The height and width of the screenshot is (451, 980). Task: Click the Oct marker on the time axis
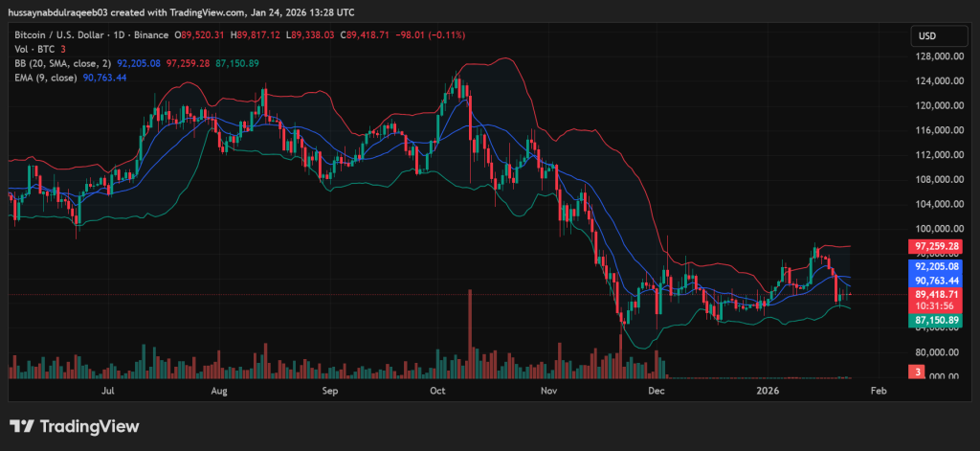[x=438, y=392]
